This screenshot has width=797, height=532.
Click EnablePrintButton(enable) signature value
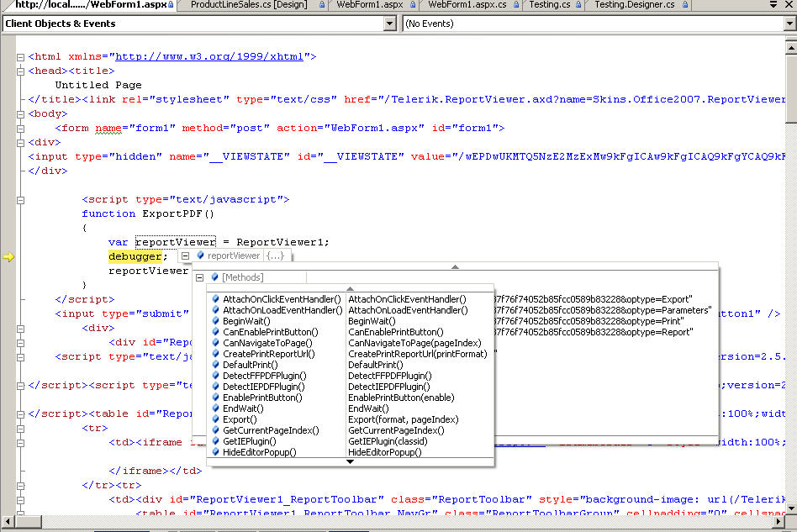tap(401, 398)
